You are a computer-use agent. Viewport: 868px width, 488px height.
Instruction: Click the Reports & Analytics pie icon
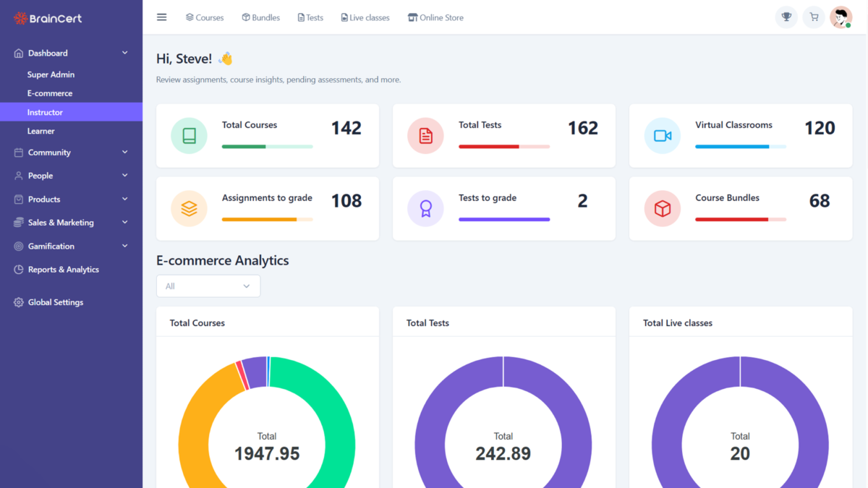pyautogui.click(x=19, y=270)
